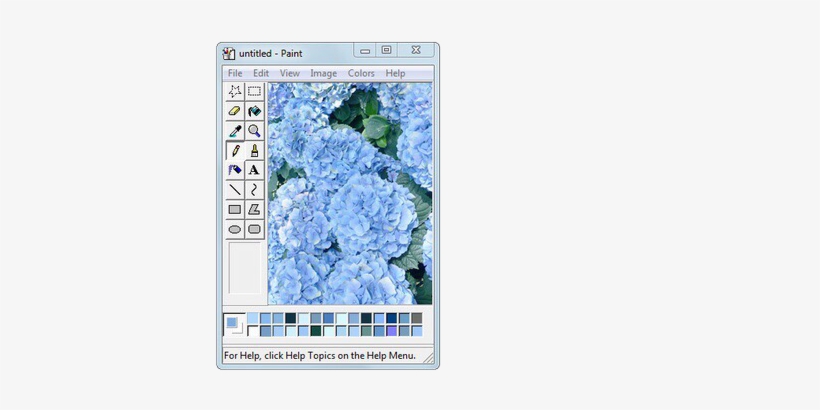
Task: Pick the white swatch in the palette
Action: (x=253, y=331)
